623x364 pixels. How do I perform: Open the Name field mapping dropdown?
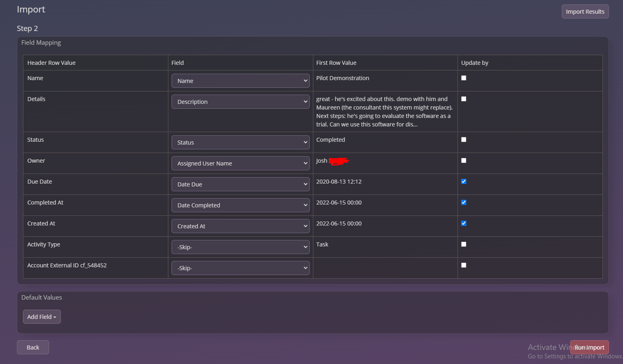point(240,81)
